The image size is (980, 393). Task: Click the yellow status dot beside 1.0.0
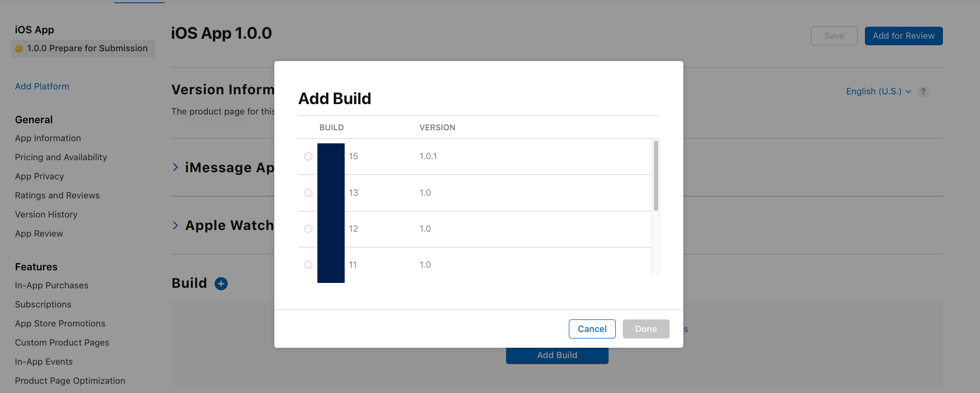coord(19,49)
